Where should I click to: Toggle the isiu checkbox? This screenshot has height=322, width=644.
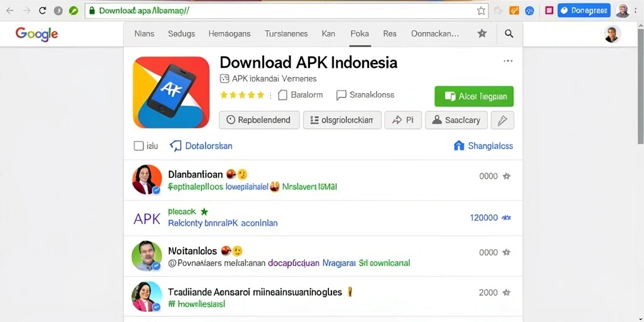click(138, 146)
